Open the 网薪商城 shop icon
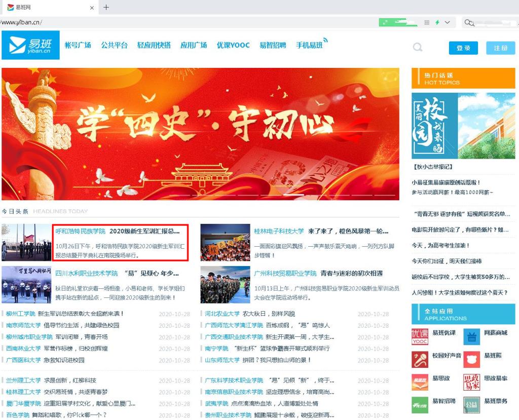Screen dimensions: 519x420 point(471,336)
